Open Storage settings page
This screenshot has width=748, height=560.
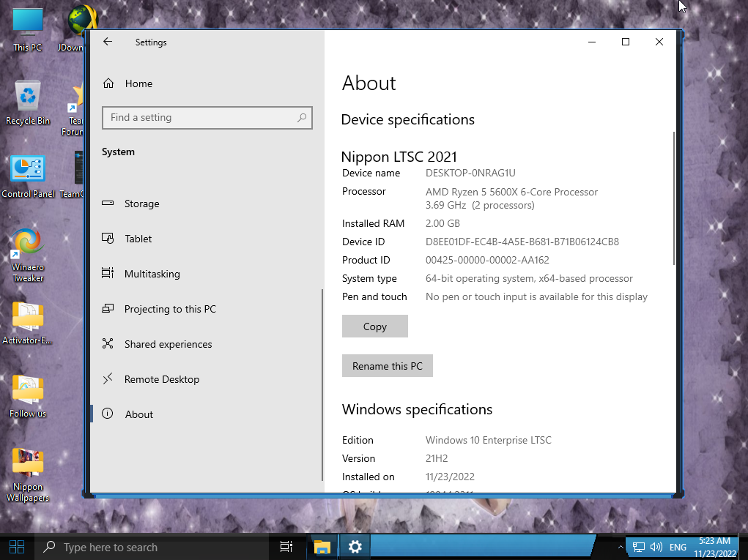click(141, 204)
